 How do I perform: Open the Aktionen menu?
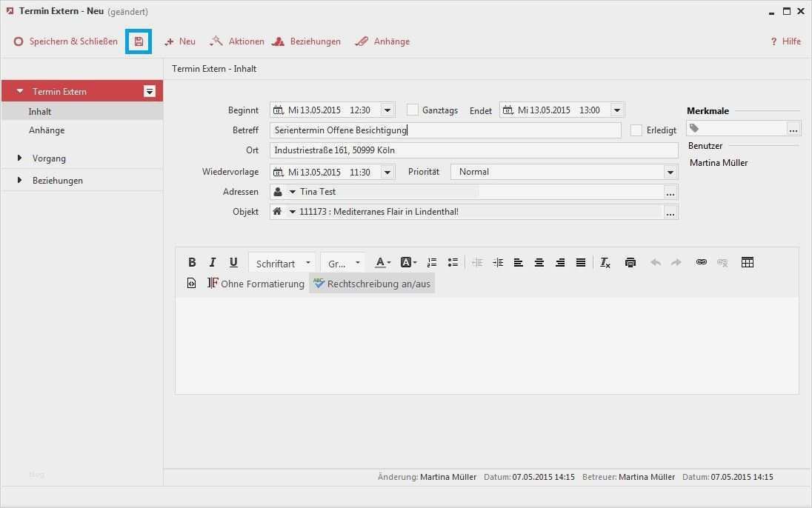click(236, 41)
